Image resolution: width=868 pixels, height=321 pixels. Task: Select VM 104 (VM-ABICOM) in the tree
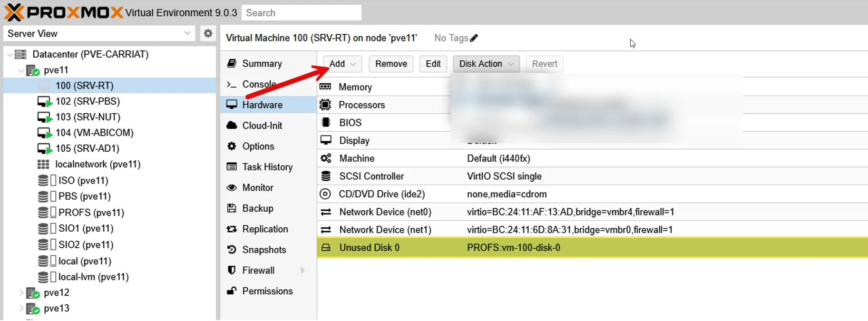(x=94, y=133)
